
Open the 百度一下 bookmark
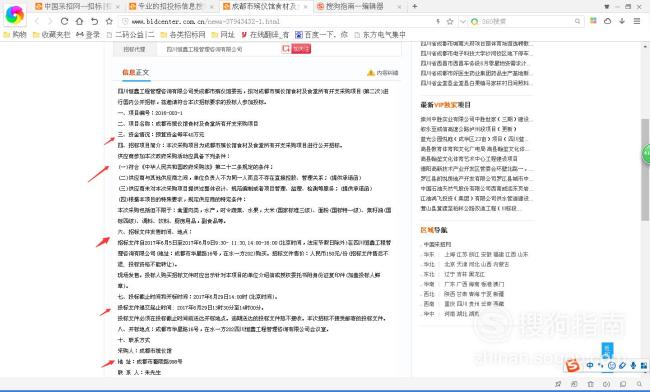pos(321,35)
